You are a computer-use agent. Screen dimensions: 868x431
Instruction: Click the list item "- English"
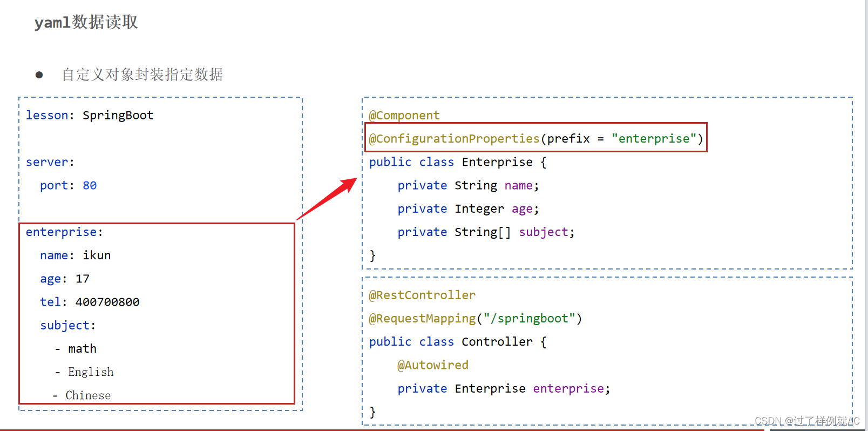click(84, 372)
